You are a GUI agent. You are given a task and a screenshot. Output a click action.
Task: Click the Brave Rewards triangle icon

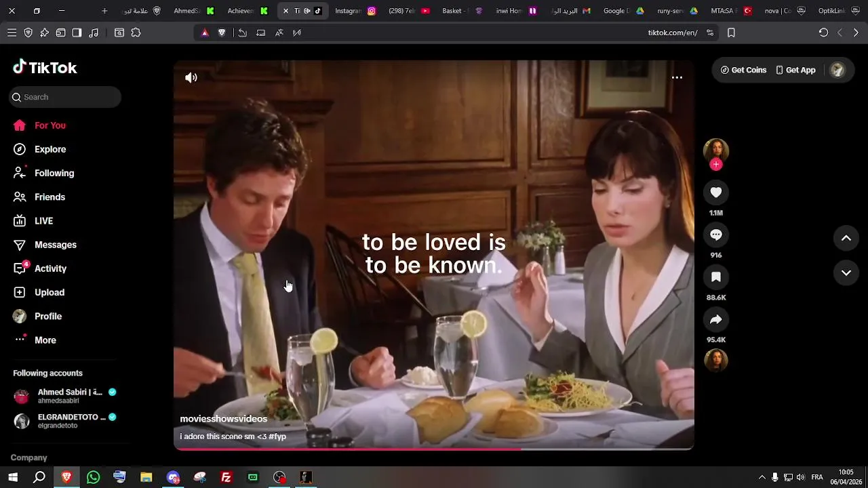[x=205, y=33]
